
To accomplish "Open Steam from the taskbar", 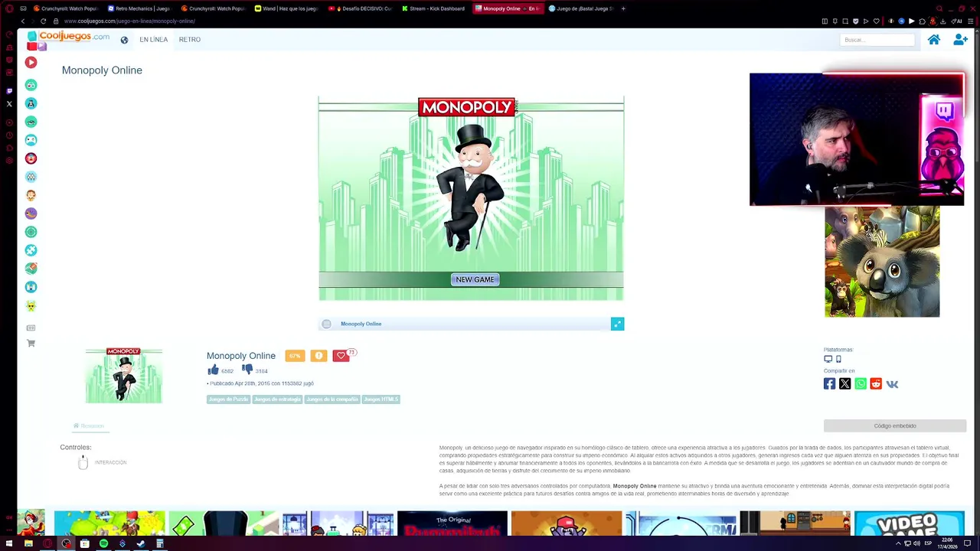I will click(x=141, y=543).
